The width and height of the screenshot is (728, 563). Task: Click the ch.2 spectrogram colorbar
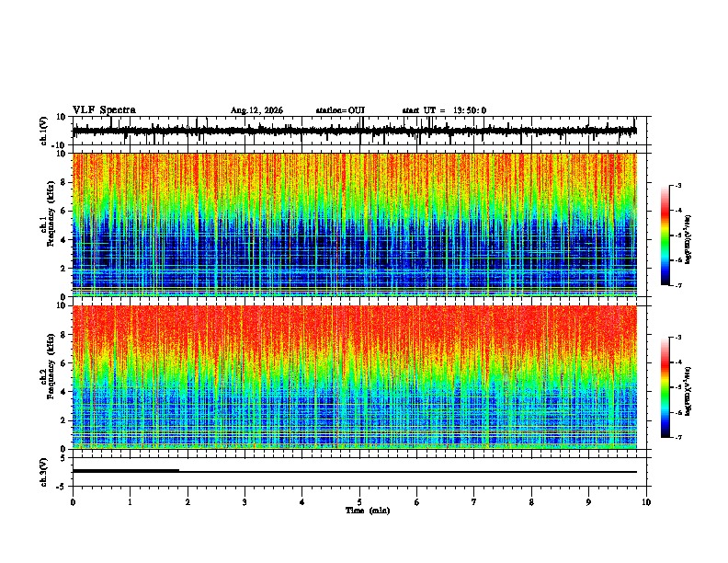tap(665, 387)
